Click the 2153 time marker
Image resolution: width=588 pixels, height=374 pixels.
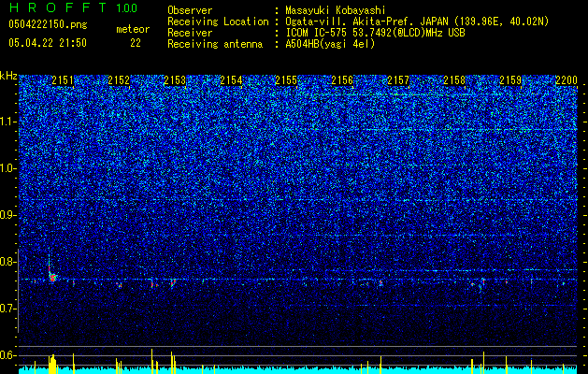175,80
